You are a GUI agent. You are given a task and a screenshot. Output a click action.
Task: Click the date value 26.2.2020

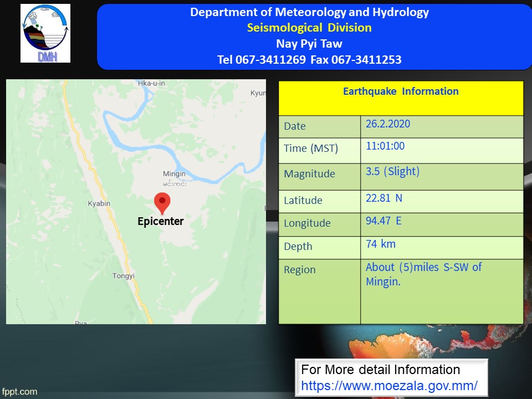point(388,124)
